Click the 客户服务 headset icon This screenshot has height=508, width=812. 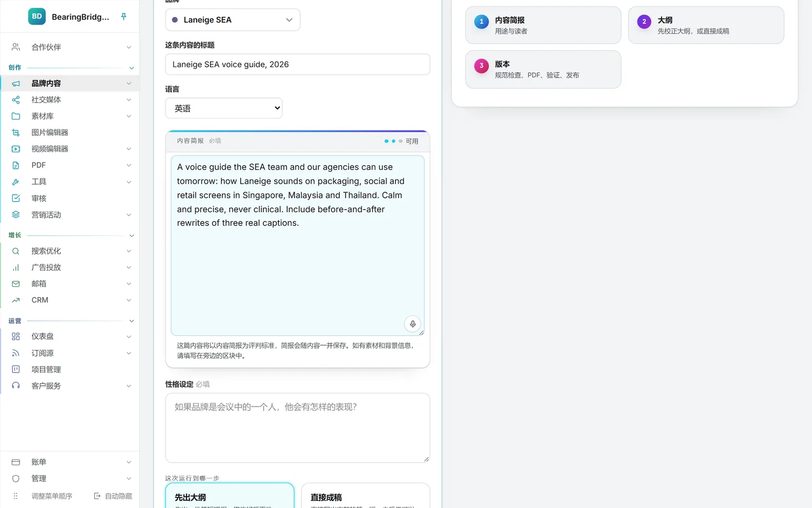[x=16, y=386]
